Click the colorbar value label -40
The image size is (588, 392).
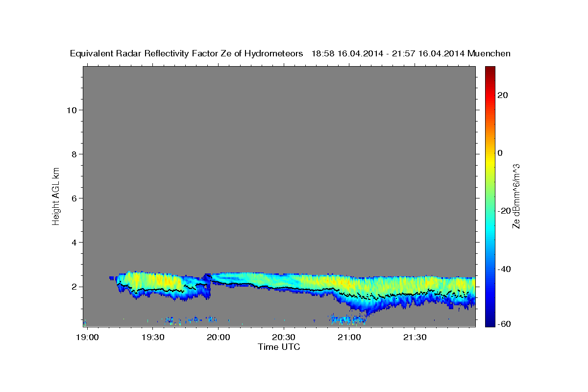point(504,269)
